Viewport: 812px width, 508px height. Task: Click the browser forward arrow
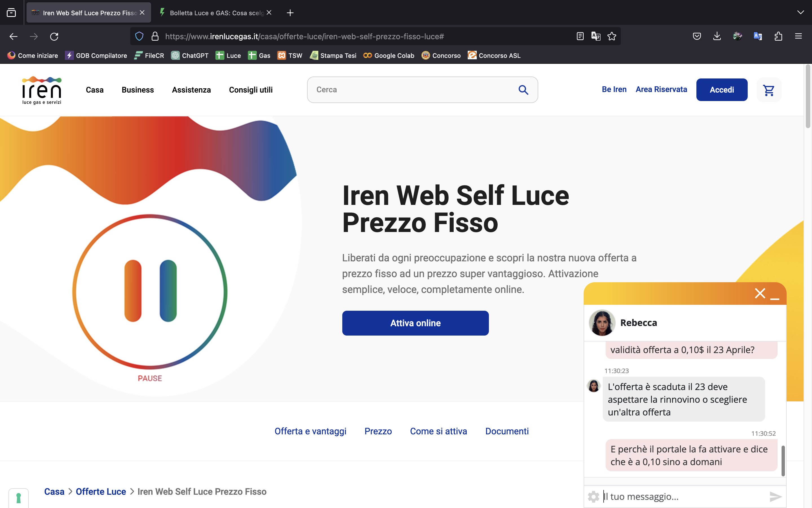(x=34, y=36)
